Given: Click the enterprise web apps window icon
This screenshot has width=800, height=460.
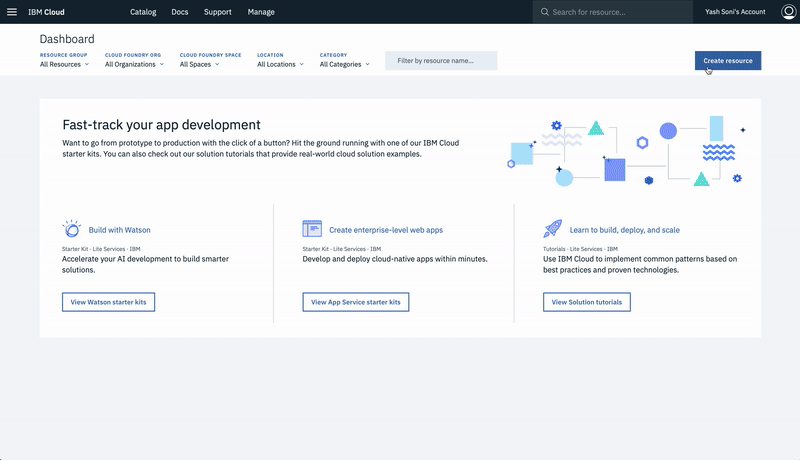Looking at the screenshot, I should [312, 228].
